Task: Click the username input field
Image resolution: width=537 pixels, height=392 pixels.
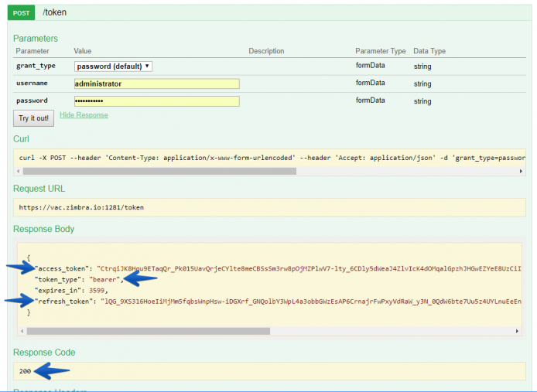Action: [157, 84]
